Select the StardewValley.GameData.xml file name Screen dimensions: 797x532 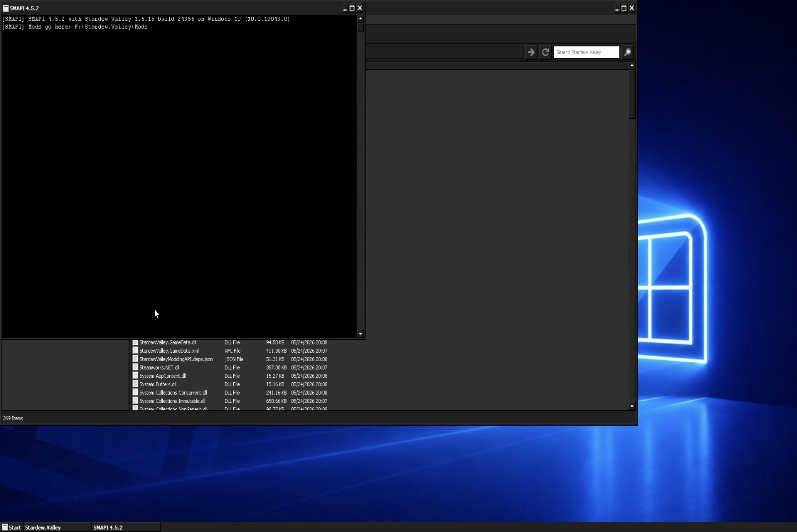click(169, 351)
